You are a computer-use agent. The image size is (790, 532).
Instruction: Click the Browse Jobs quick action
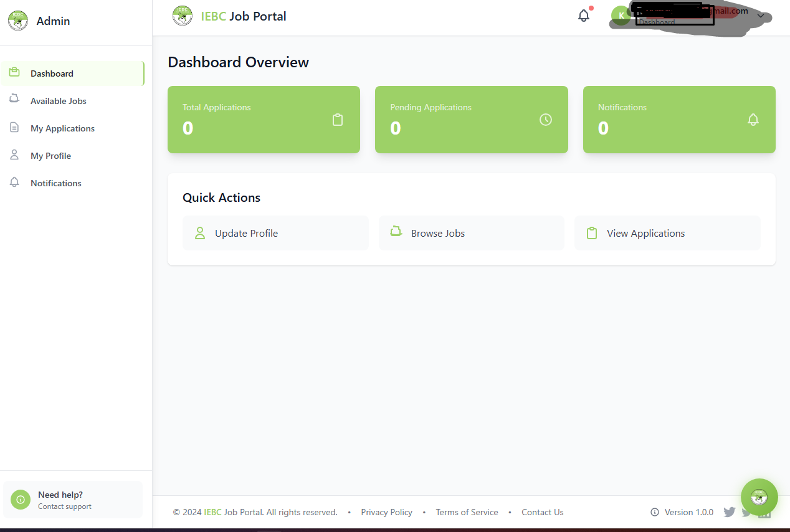(x=471, y=233)
